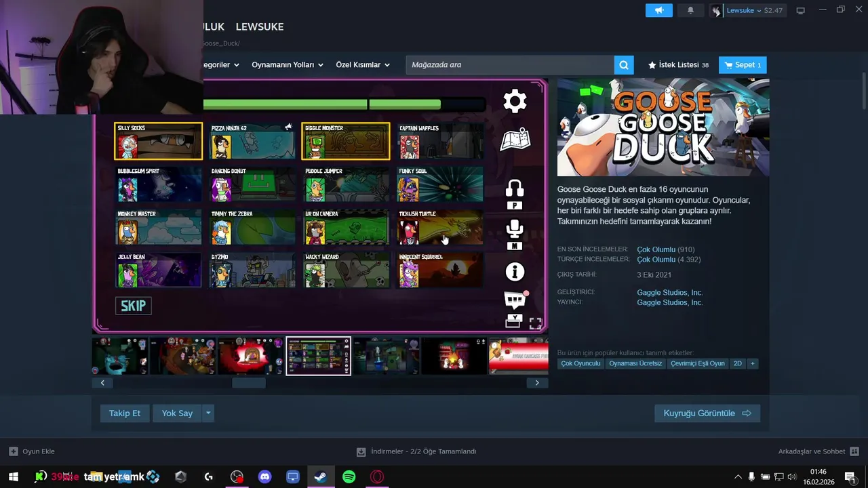The image size is (868, 488).
Task: Click the Lewsuke profile avatar
Action: tap(717, 10)
